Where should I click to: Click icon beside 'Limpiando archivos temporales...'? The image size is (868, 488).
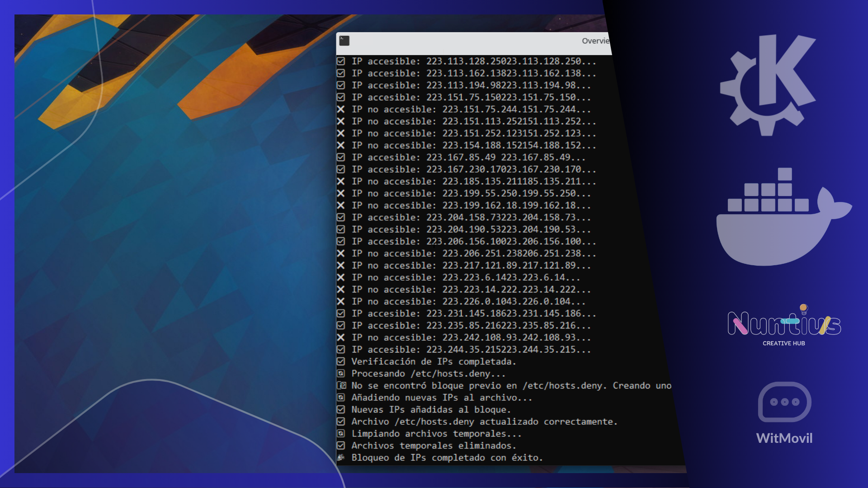tap(341, 433)
